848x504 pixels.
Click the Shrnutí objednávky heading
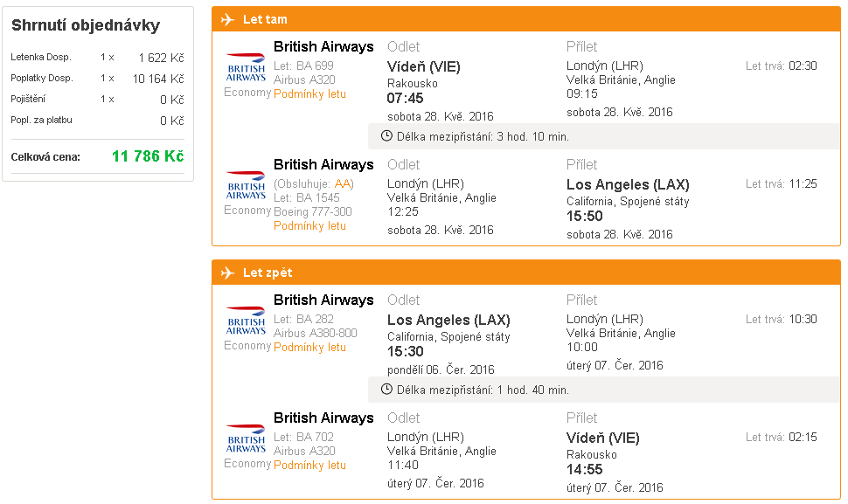(x=86, y=25)
